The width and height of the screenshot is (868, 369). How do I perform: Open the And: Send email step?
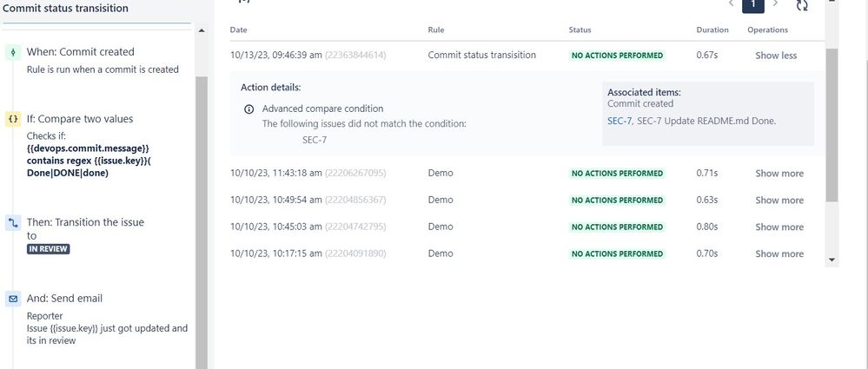[64, 298]
